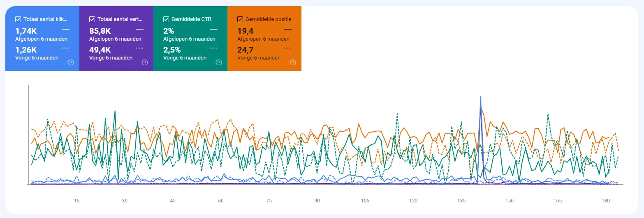Click the 85,8K impressions value
644x218 pixels.
101,31
